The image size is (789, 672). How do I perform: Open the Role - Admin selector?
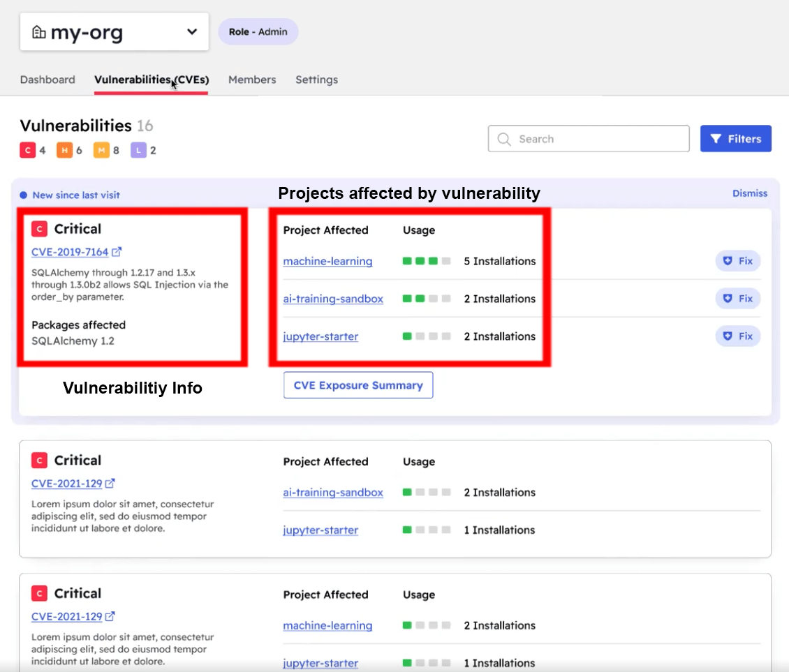258,31
